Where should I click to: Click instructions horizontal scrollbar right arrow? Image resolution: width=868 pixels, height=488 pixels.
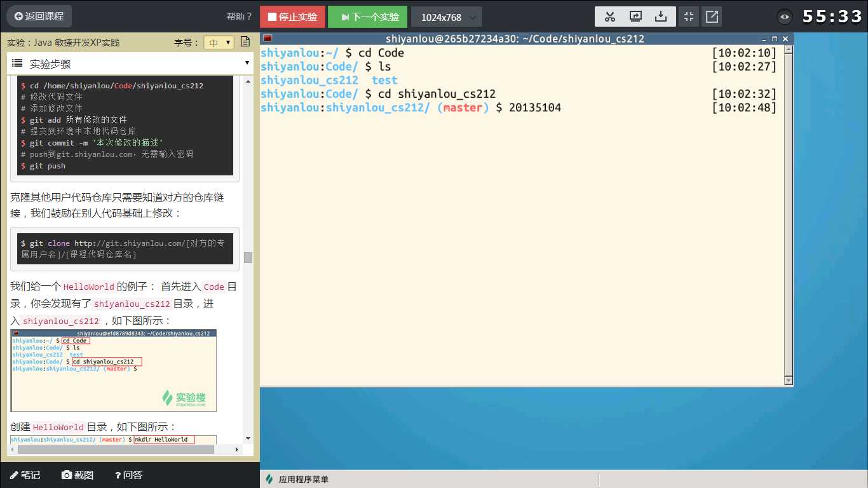pos(238,449)
